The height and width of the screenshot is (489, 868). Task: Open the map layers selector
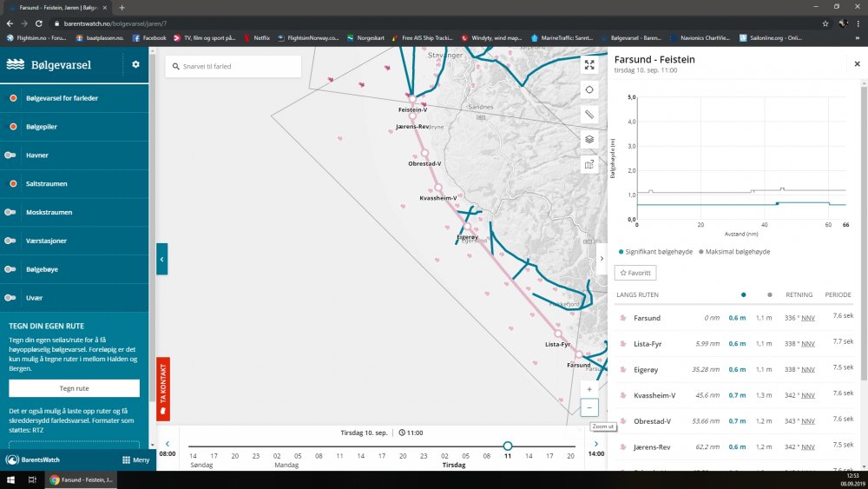589,140
